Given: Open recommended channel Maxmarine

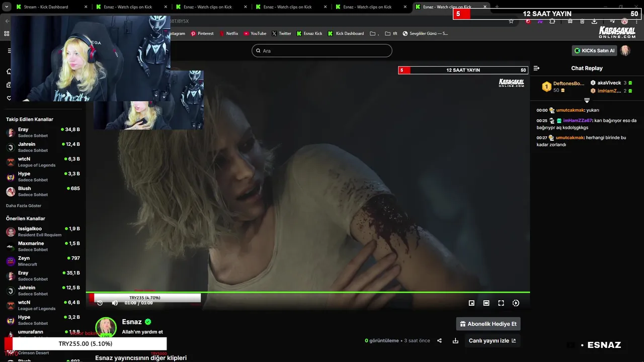Looking at the screenshot, I should point(43,246).
